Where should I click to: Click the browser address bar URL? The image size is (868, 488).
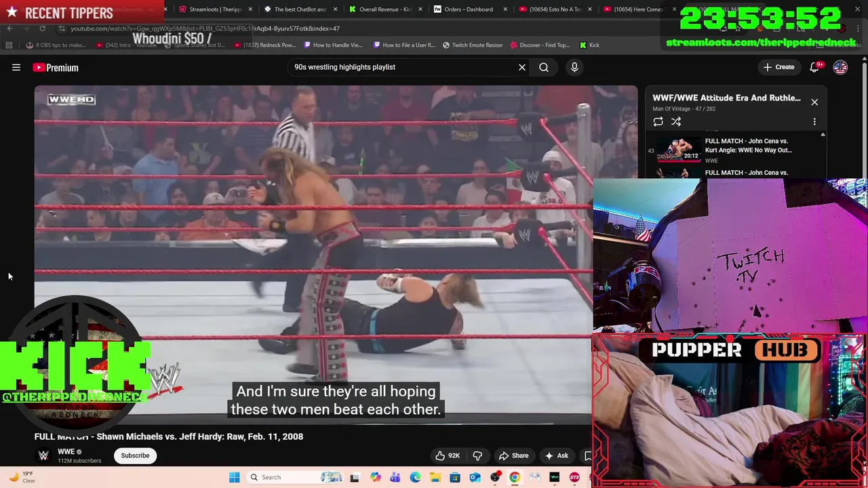click(205, 28)
